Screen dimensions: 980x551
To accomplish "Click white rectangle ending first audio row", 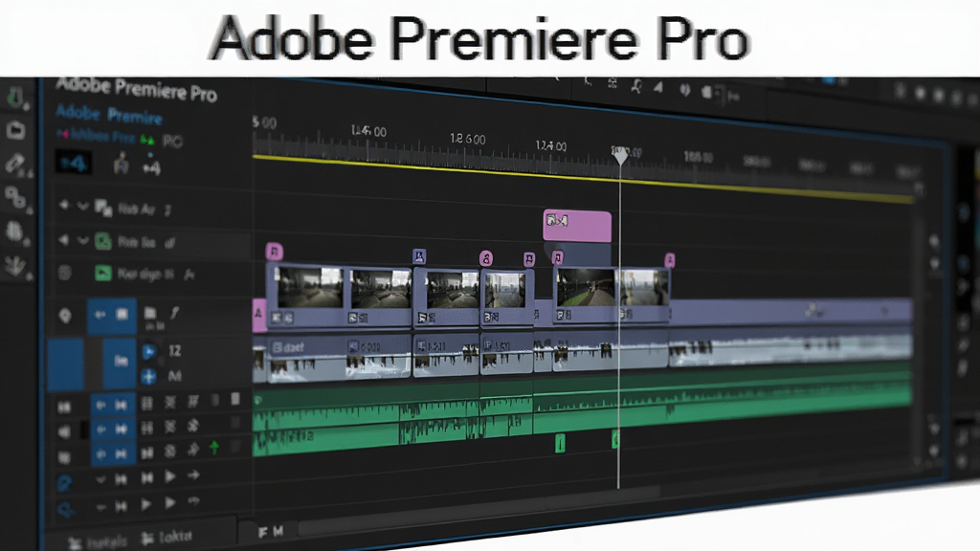I will [235, 399].
